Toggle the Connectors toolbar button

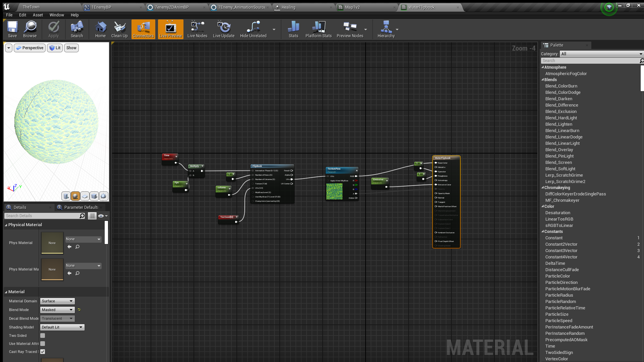coord(143,29)
